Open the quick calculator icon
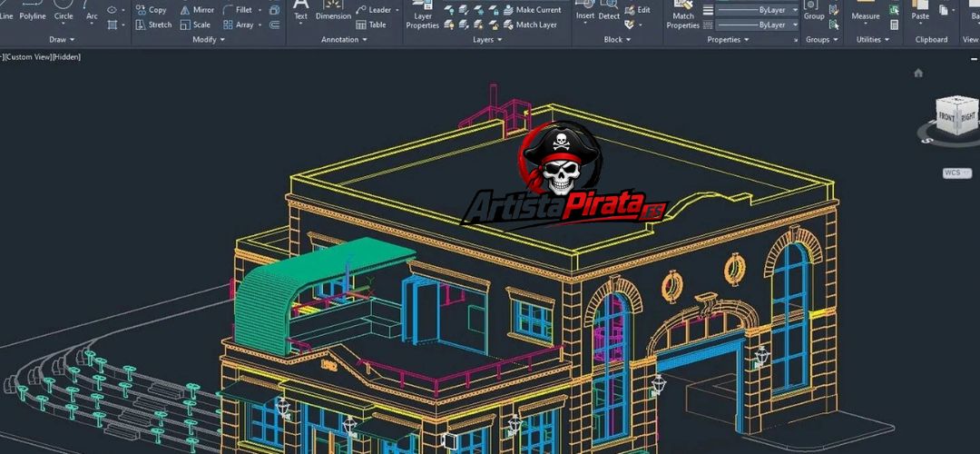The image size is (980, 454). 895,25
